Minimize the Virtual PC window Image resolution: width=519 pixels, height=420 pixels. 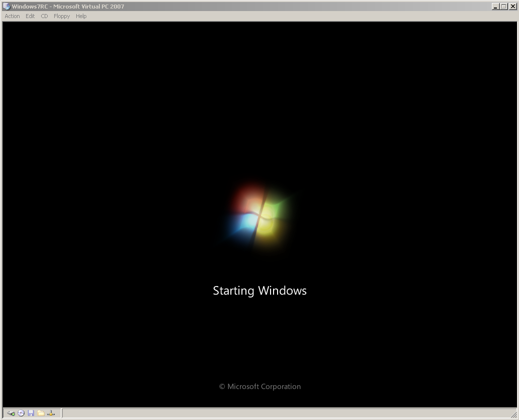tap(495, 7)
